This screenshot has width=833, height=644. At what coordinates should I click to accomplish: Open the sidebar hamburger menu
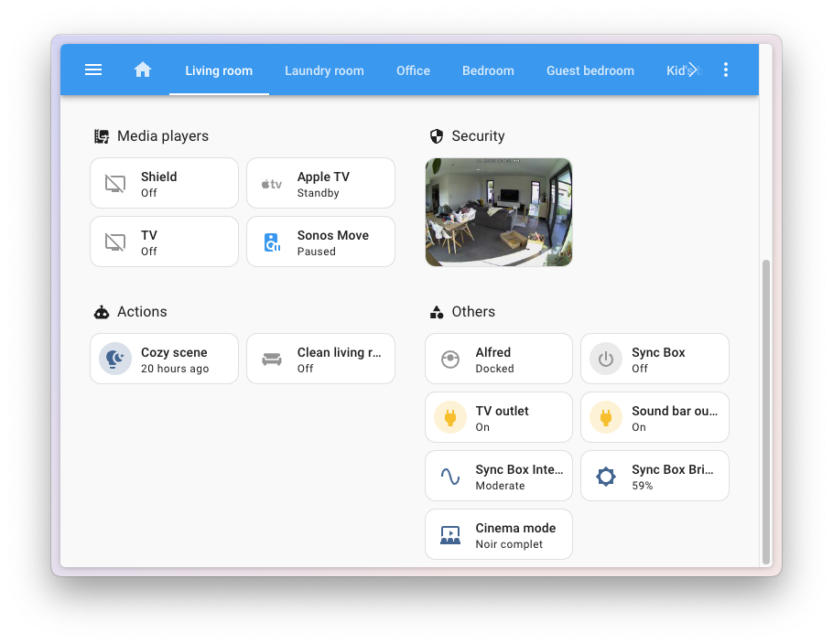point(92,70)
